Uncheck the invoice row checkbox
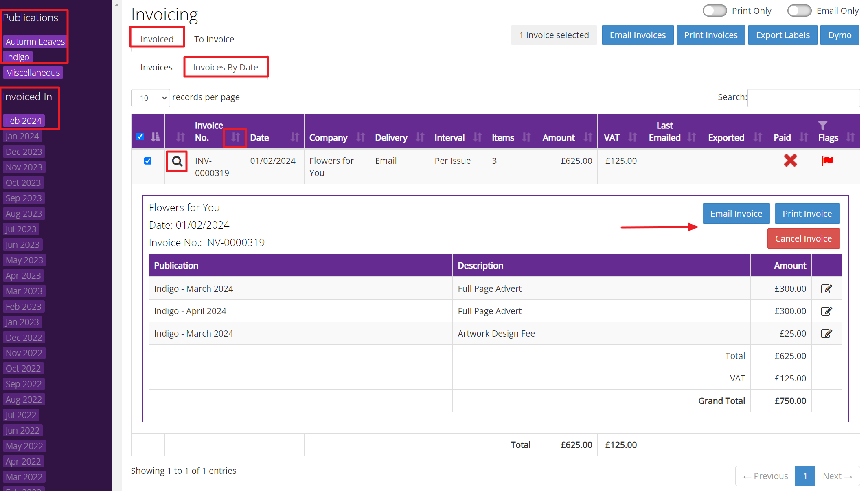 (148, 161)
